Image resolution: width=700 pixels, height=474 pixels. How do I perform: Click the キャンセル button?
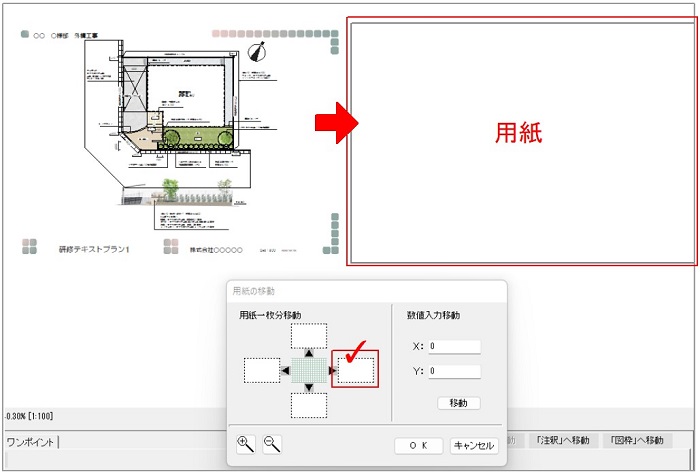pos(474,445)
